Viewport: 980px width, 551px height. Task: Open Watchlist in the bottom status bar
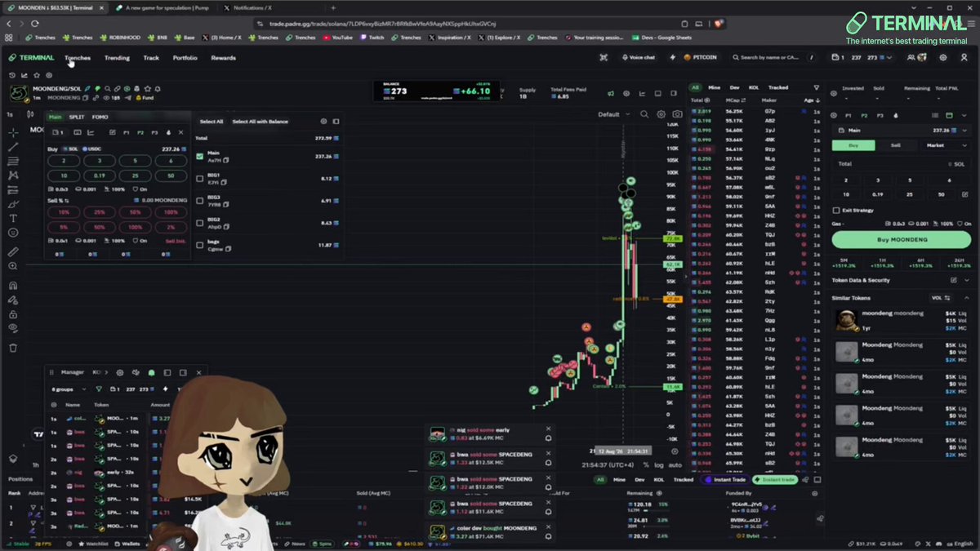pos(94,544)
